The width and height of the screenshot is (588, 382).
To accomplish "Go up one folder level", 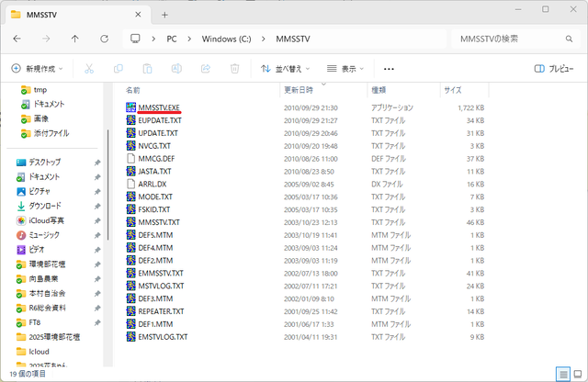I will (x=75, y=39).
